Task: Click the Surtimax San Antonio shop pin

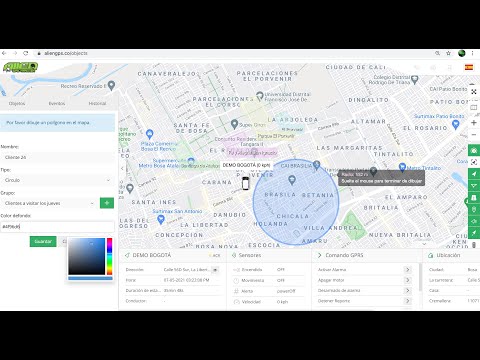Action: pyautogui.click(x=161, y=219)
